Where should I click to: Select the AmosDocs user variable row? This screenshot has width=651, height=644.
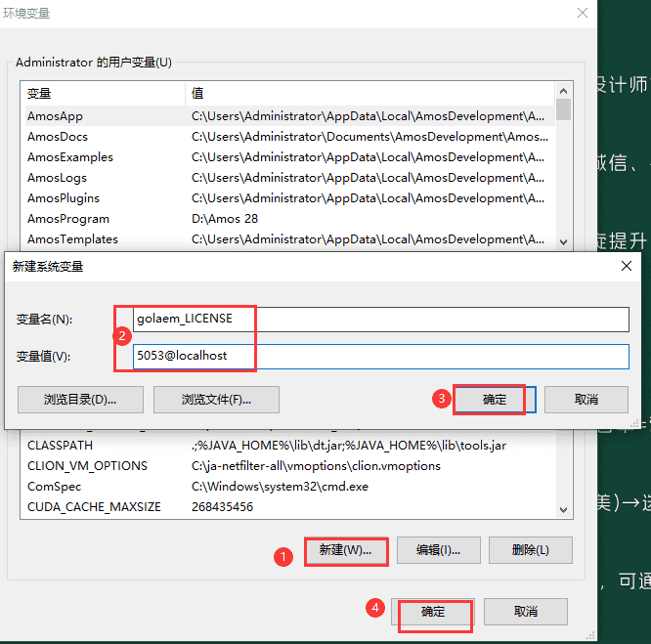(x=289, y=137)
